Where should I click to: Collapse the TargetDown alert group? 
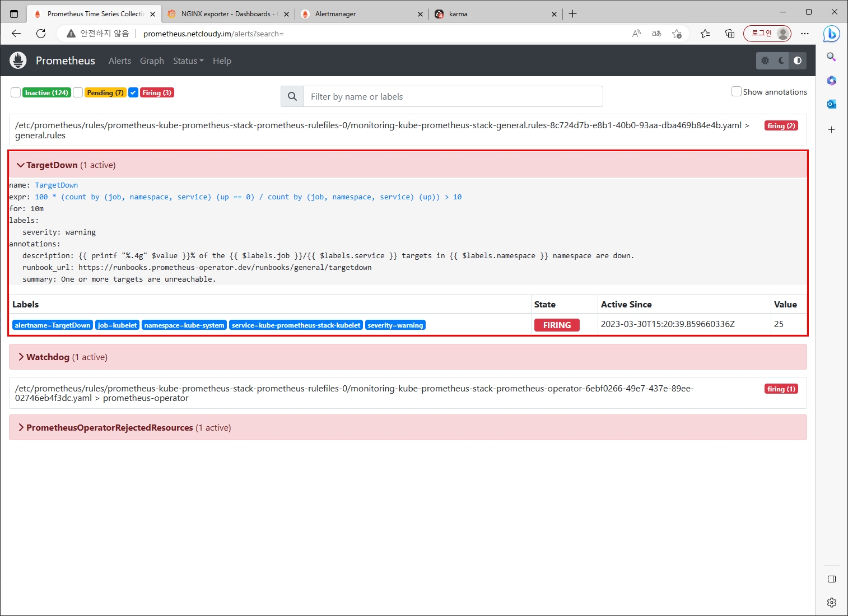408,165
